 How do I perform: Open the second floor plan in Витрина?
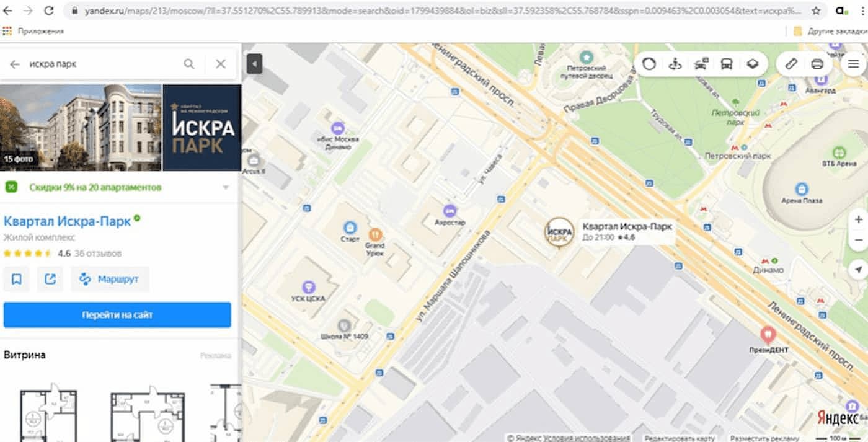click(x=148, y=414)
